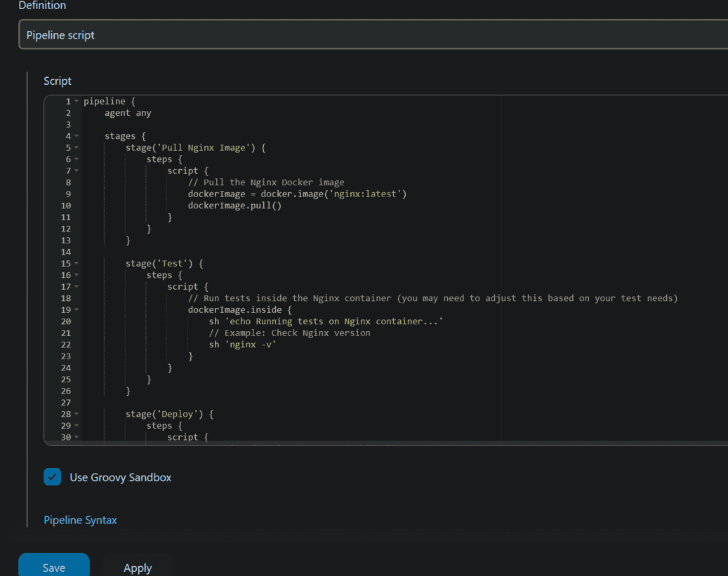The width and height of the screenshot is (728, 576).
Task: Uncheck the Use Groovy Sandbox checkbox
Action: (53, 476)
